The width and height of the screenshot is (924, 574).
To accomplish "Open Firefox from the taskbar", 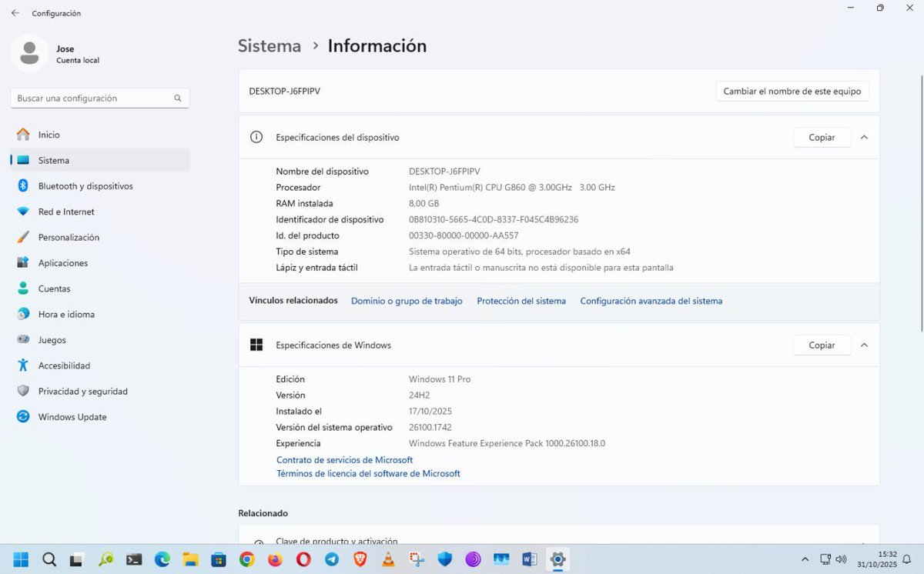I will 274,559.
